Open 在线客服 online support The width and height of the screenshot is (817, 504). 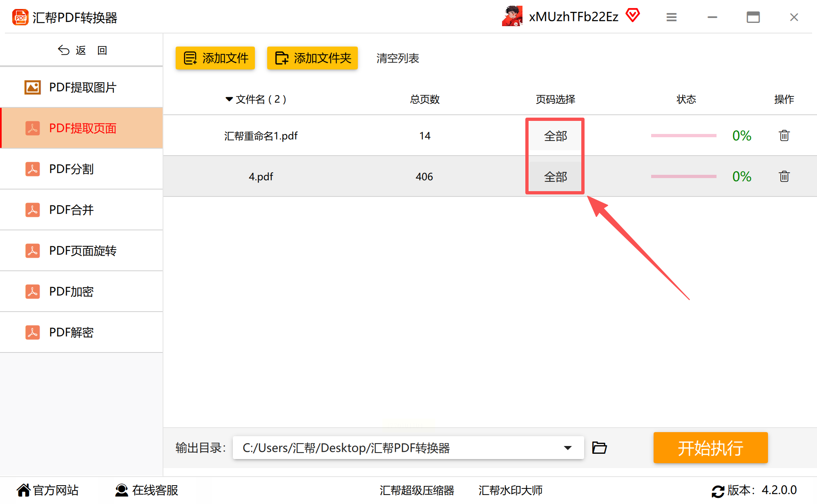click(146, 490)
